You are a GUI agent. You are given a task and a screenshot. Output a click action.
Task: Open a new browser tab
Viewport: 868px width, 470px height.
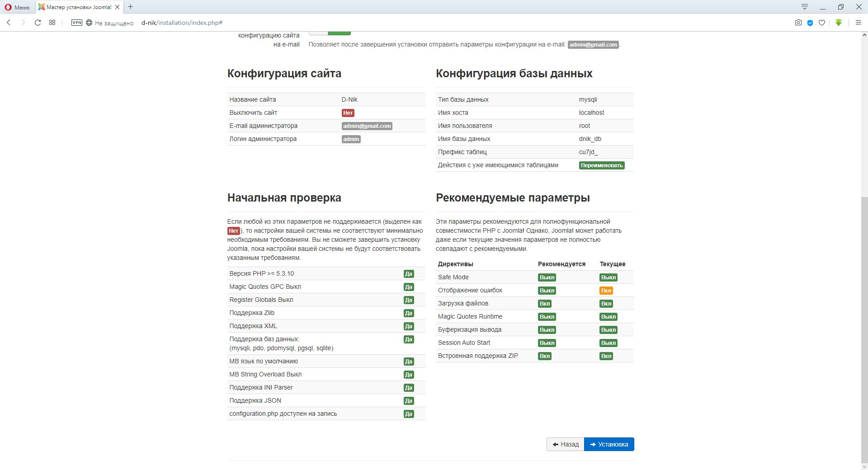pyautogui.click(x=131, y=7)
